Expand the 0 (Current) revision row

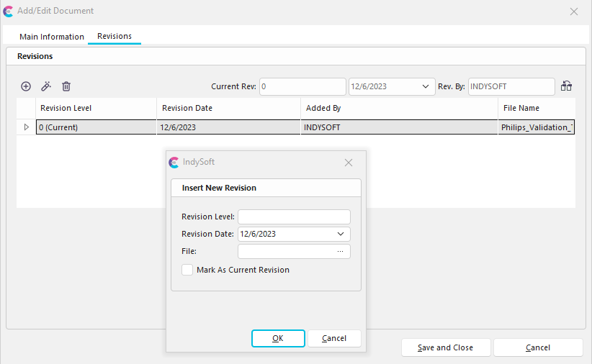tap(27, 127)
